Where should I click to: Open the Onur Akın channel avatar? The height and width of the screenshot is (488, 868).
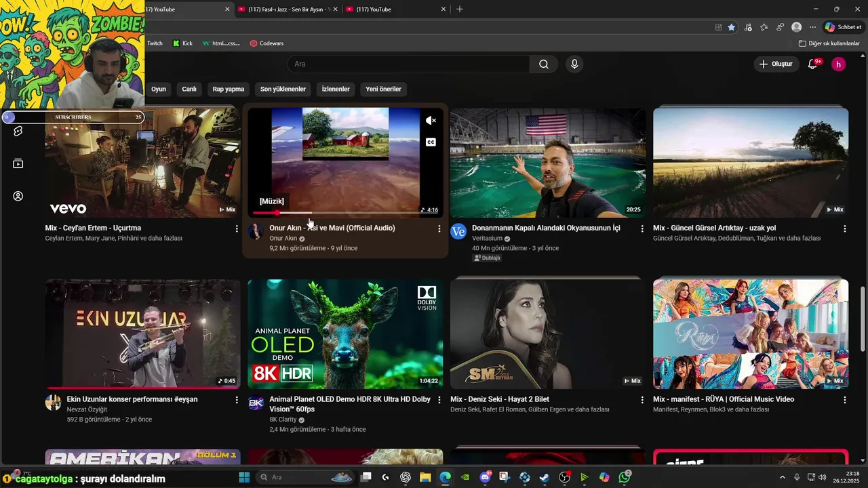pyautogui.click(x=256, y=232)
